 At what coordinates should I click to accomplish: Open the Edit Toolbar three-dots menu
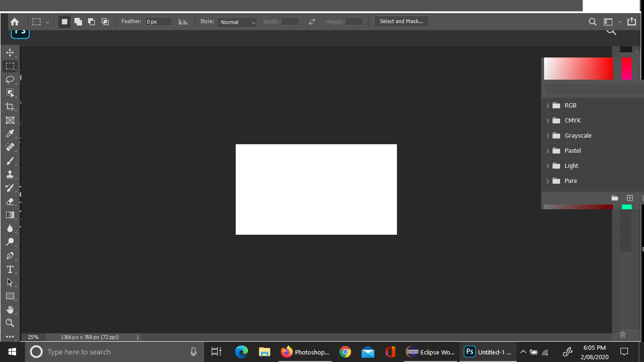(10, 337)
